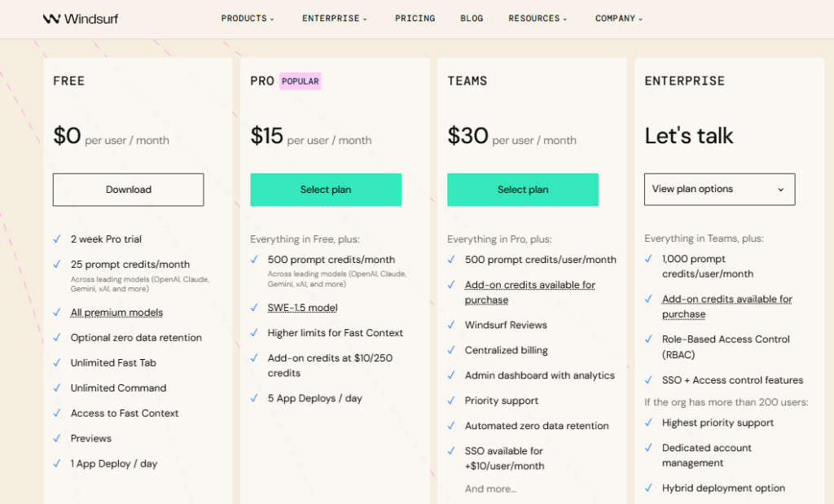Select plan for the $15 Pro tier
Screen dimensions: 834x504
(326, 190)
